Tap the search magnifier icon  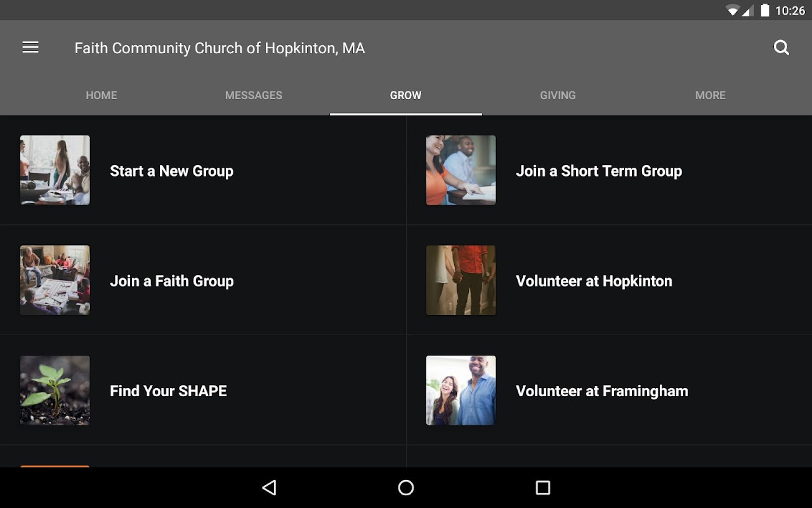(782, 48)
